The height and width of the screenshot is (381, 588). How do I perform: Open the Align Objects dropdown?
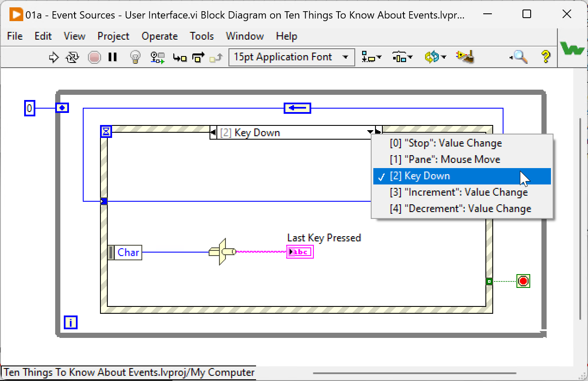(x=372, y=57)
